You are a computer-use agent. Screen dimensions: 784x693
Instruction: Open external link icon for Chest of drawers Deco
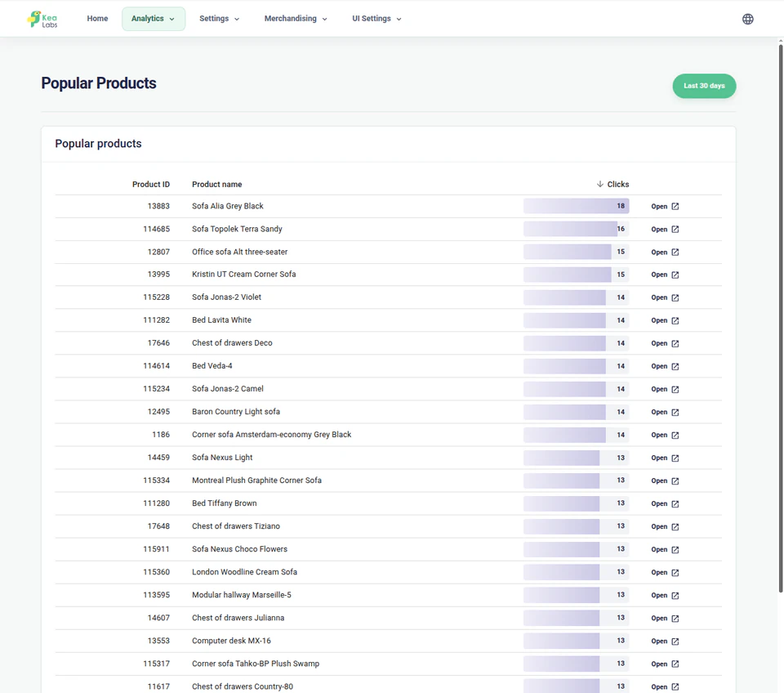[x=675, y=344]
